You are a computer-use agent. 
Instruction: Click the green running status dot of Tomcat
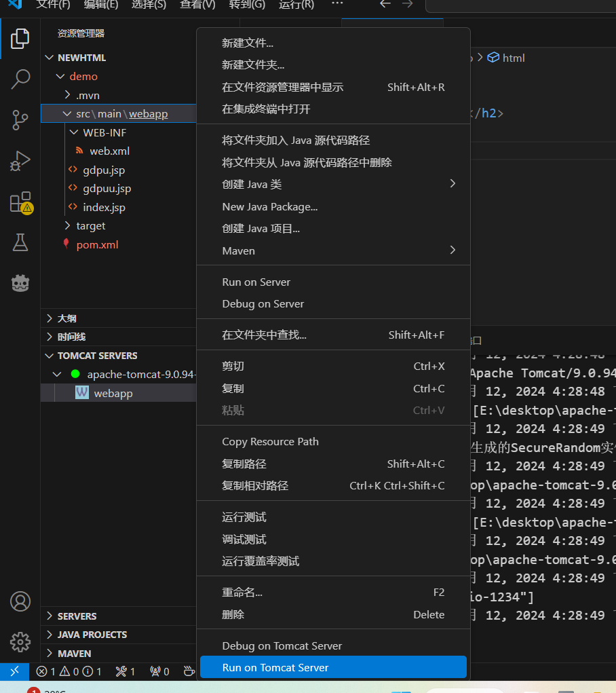click(75, 374)
